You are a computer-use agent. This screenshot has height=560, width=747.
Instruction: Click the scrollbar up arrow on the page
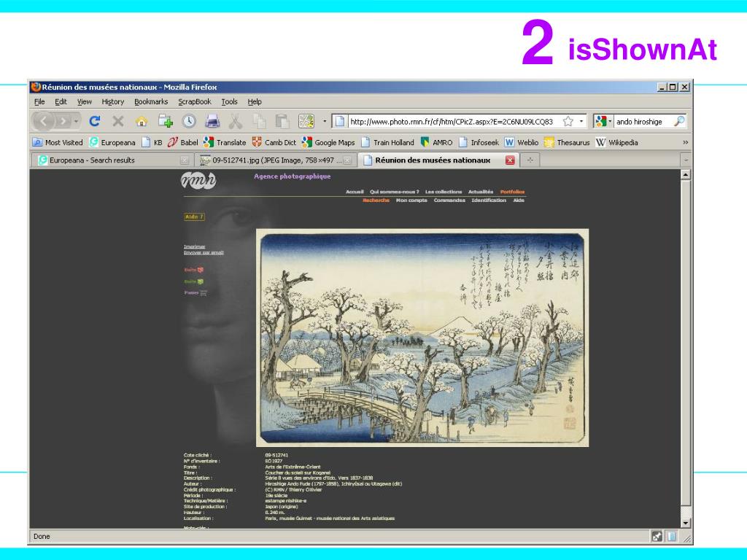pyautogui.click(x=686, y=175)
